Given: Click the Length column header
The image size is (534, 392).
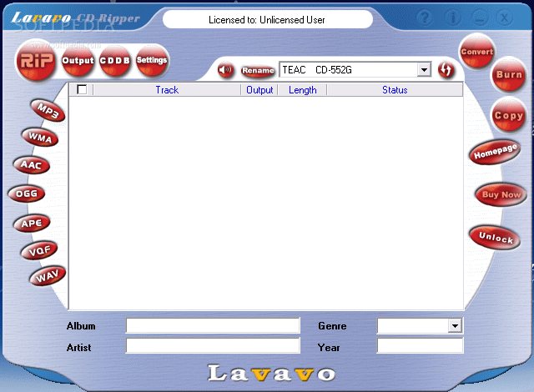Looking at the screenshot, I should [x=302, y=90].
